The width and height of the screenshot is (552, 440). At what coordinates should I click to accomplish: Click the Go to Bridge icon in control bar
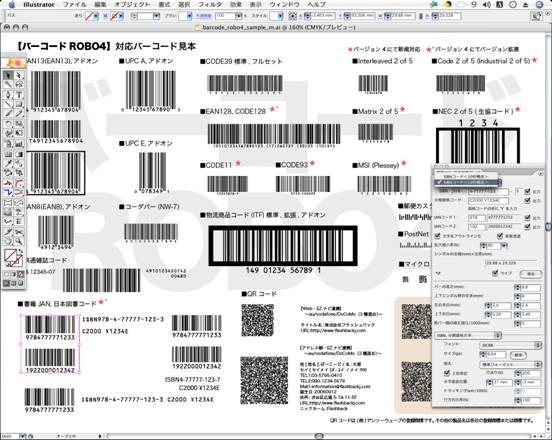(536, 16)
